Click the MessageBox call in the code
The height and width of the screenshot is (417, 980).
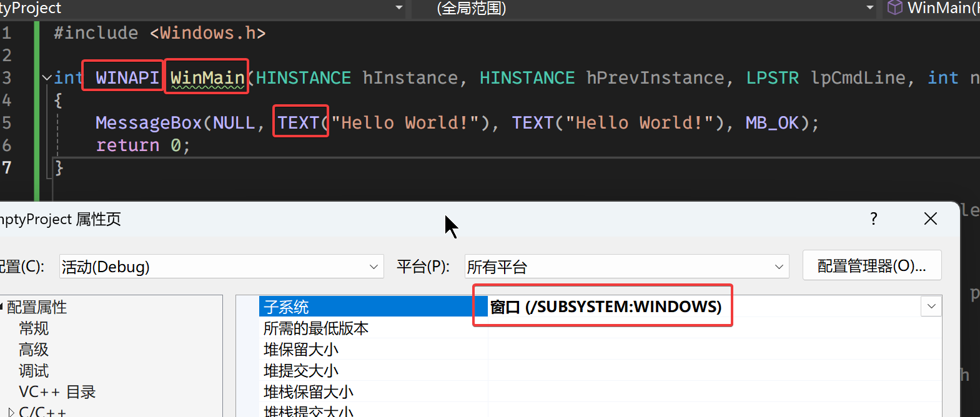(148, 123)
